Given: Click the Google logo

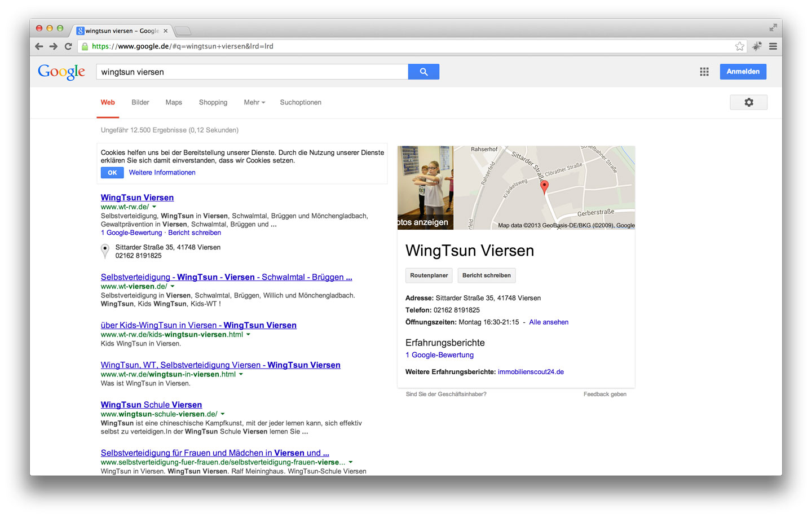Looking at the screenshot, I should coord(61,72).
